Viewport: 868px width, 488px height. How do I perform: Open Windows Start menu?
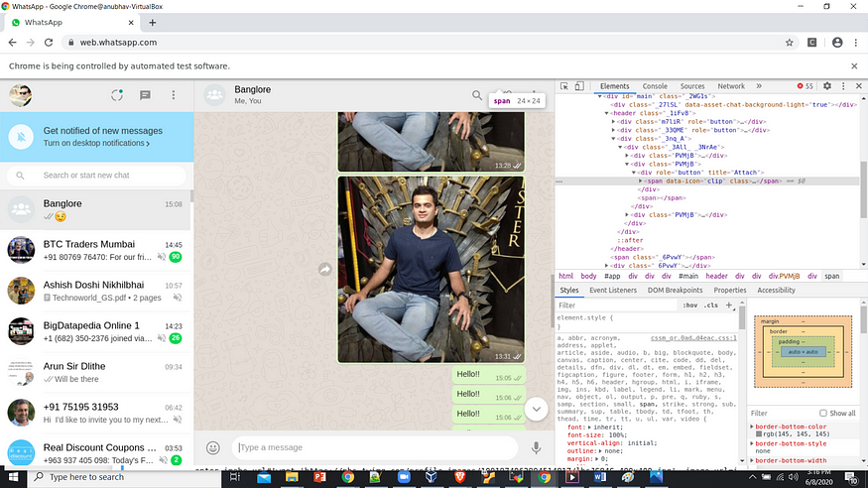point(13,477)
